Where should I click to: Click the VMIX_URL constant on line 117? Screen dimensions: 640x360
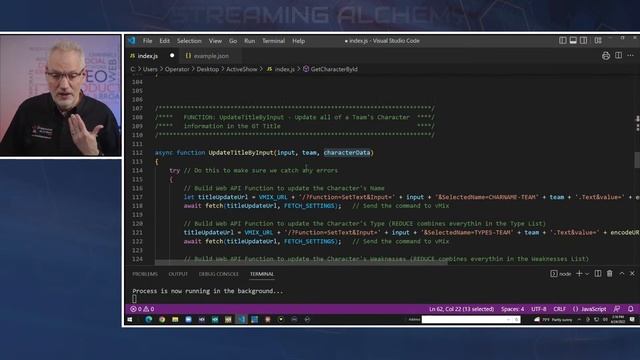click(273, 197)
